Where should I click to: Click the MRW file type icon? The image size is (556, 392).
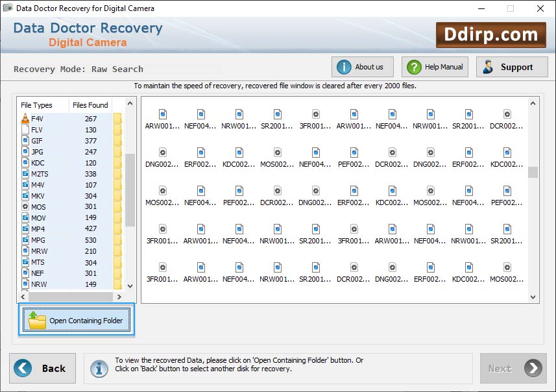25,251
